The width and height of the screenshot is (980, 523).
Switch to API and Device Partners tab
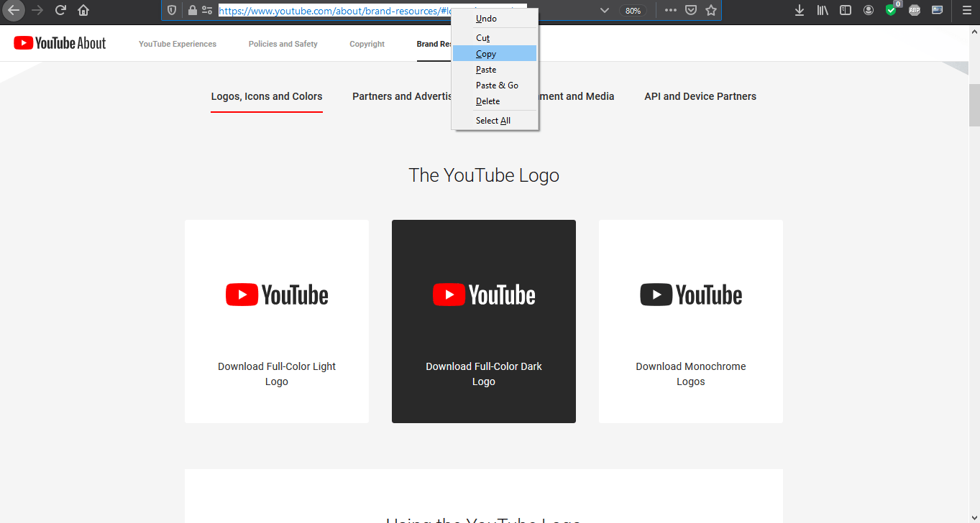(700, 96)
